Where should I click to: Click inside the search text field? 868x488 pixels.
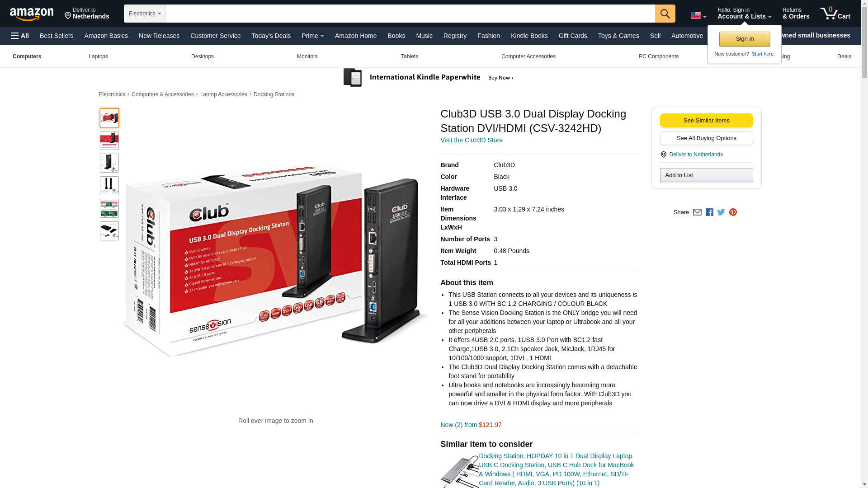410,14
